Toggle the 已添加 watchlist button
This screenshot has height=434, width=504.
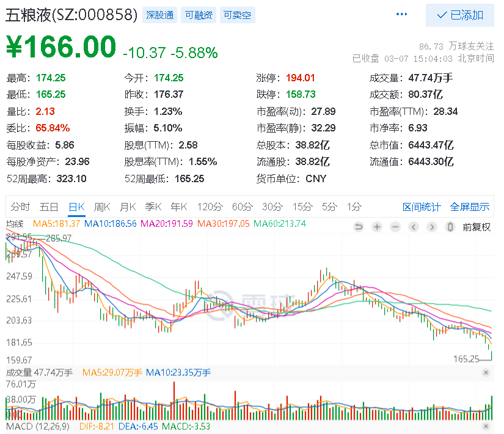pyautogui.click(x=459, y=15)
